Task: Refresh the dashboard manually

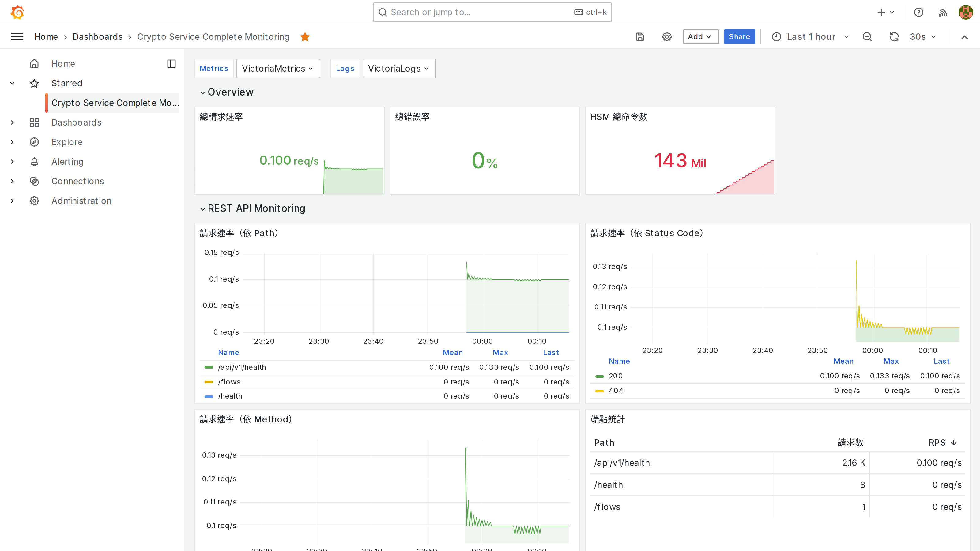Action: (894, 36)
